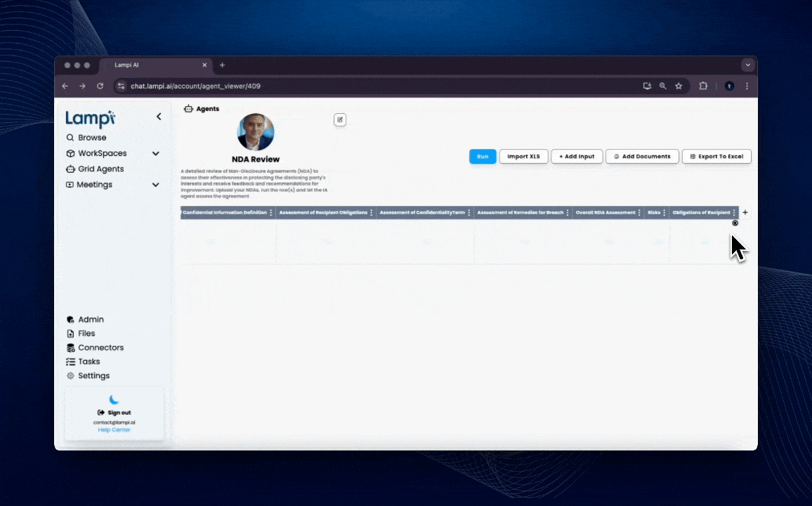Open Grid Agents in the sidebar

point(95,169)
